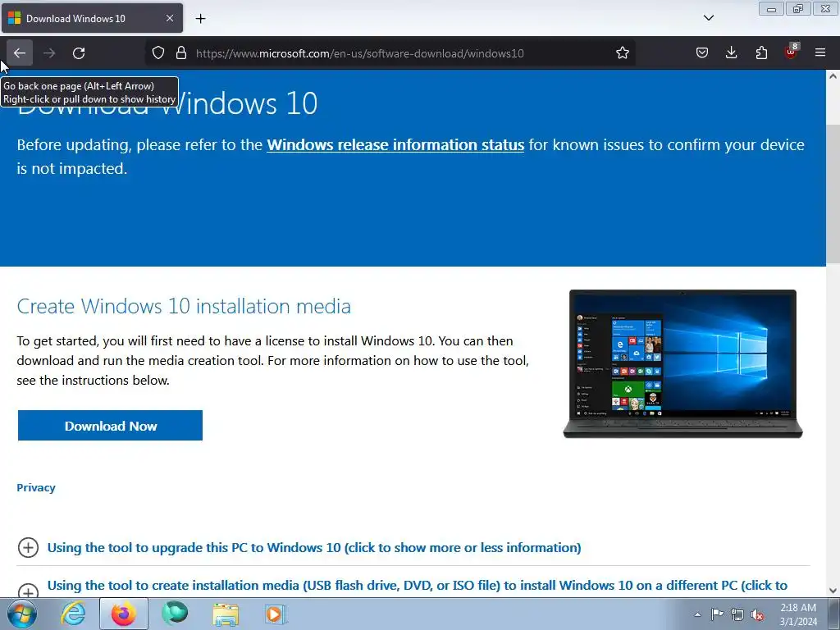The width and height of the screenshot is (840, 630).
Task: Open the tracking protection shield icon
Action: click(x=158, y=53)
